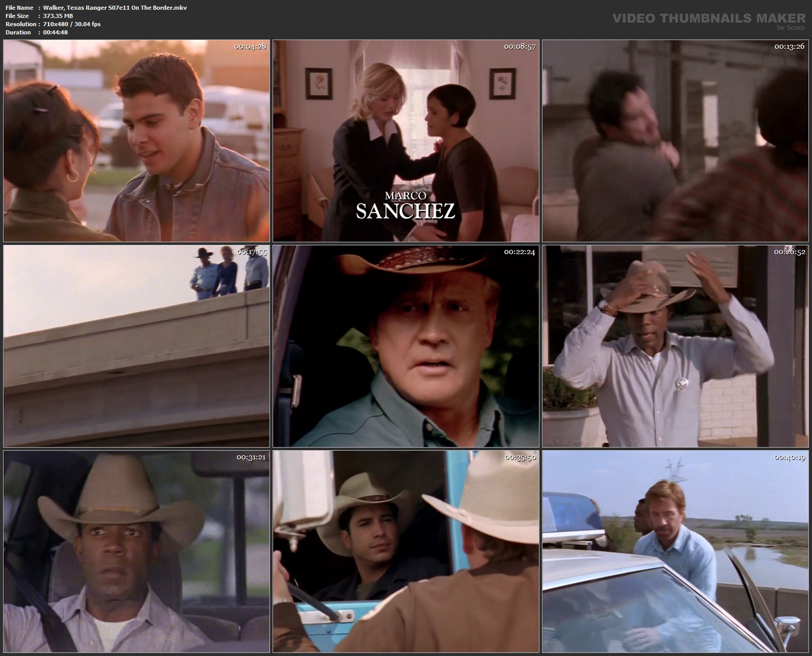The height and width of the screenshot is (656, 812).
Task: Open the thumbnail at 00:22:24
Action: [x=406, y=346]
